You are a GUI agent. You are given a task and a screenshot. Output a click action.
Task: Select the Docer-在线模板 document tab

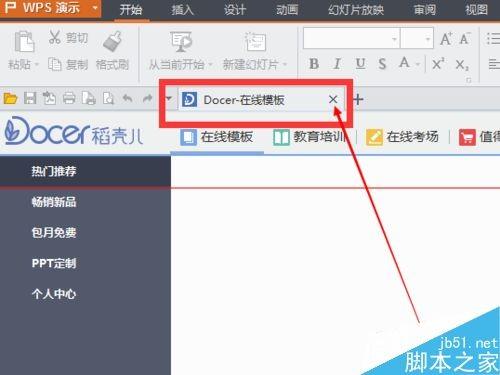click(x=244, y=100)
